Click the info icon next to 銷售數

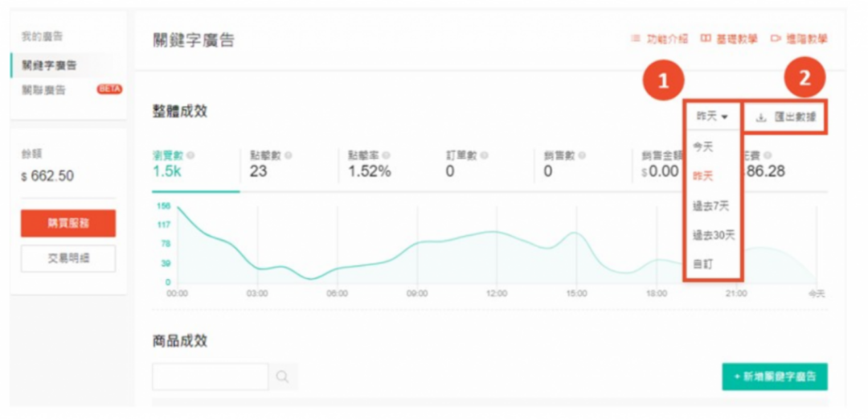click(x=581, y=155)
